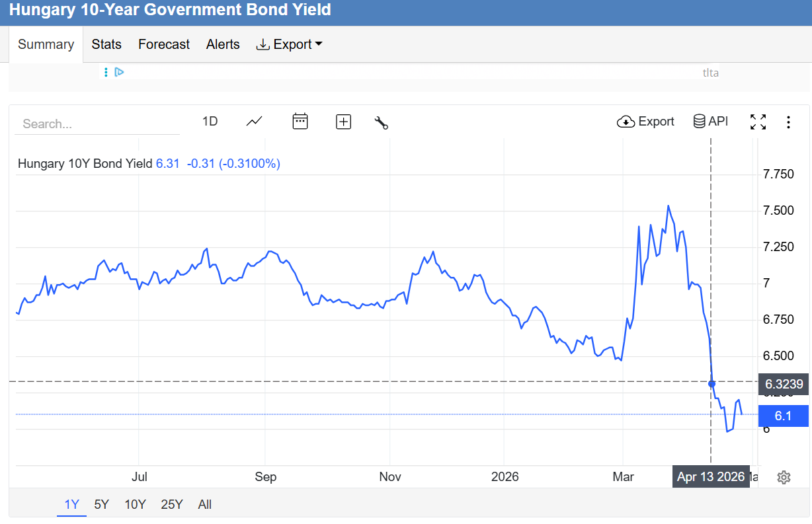Click the chart Export cloud button

(645, 122)
